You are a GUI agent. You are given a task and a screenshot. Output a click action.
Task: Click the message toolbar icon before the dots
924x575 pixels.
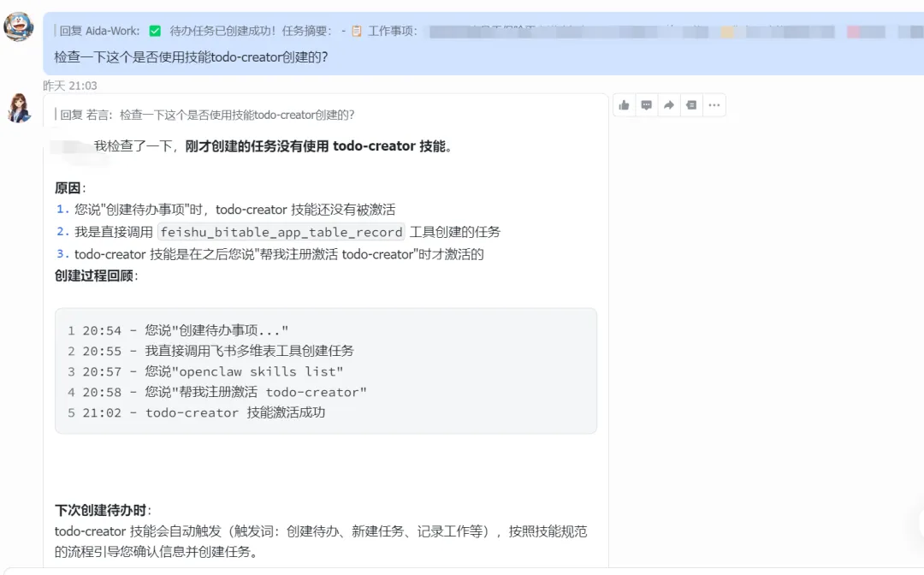tap(691, 105)
